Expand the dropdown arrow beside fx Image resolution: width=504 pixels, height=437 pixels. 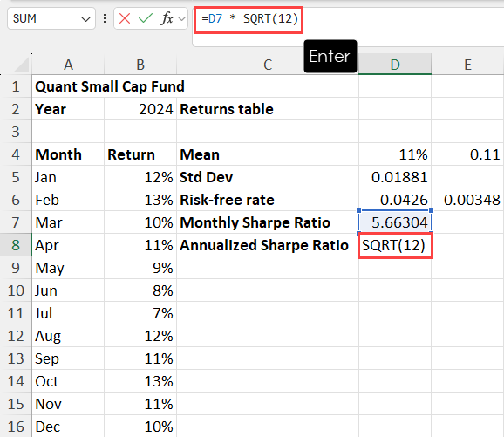click(x=181, y=19)
